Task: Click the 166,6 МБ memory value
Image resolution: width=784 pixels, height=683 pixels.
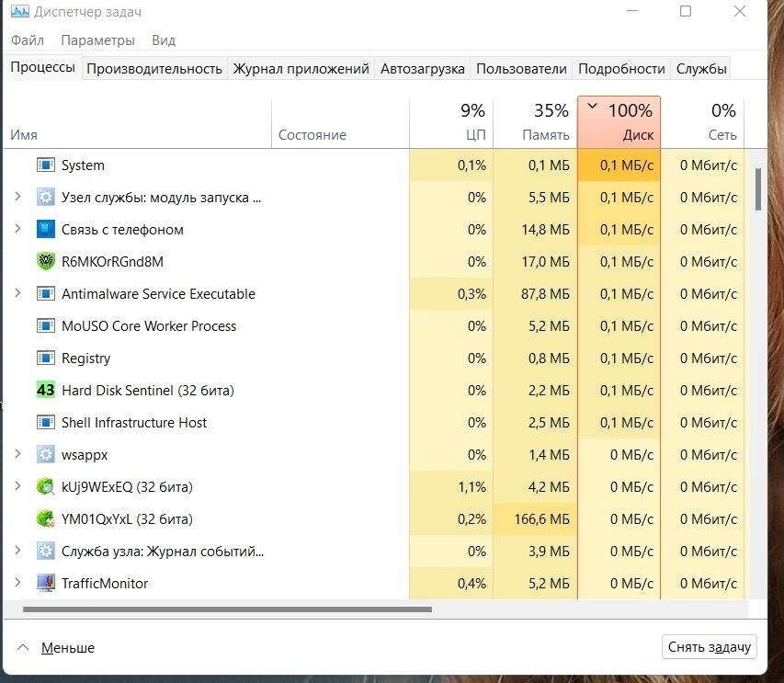Action: tap(541, 519)
